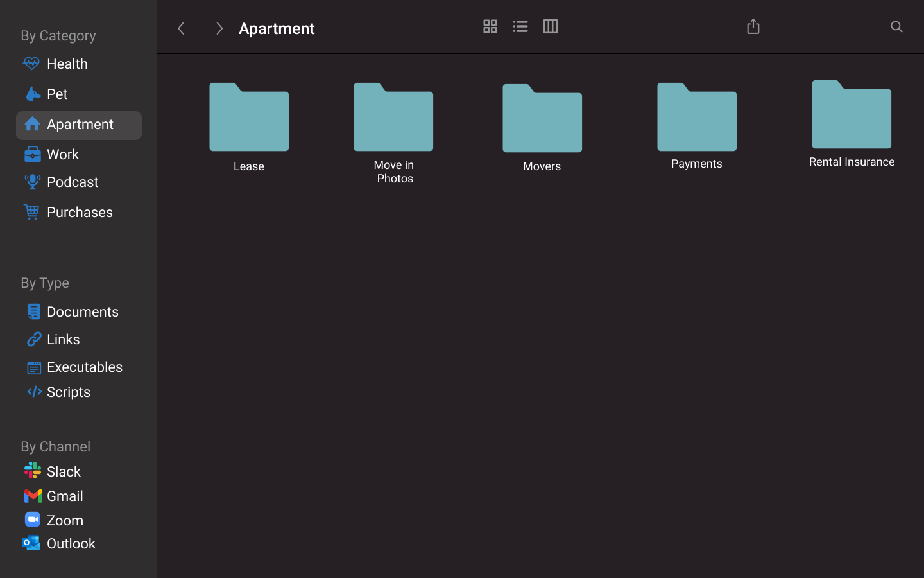924x578 pixels.
Task: Select Podcast category label
Action: pyautogui.click(x=73, y=182)
